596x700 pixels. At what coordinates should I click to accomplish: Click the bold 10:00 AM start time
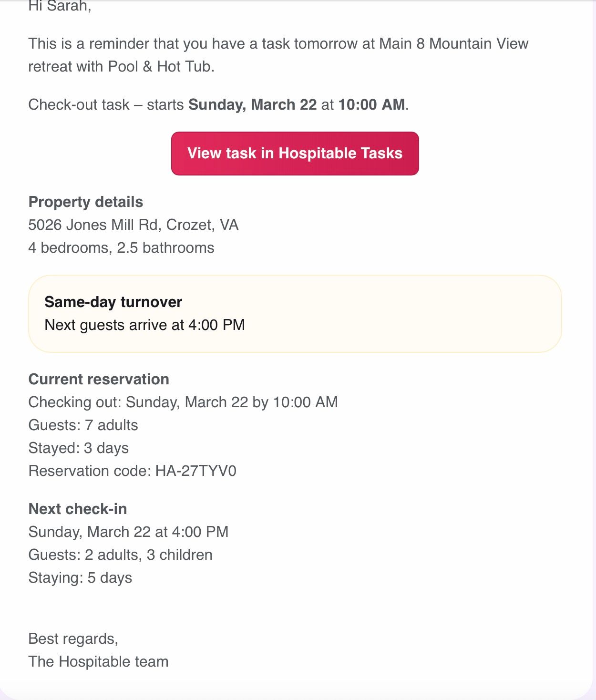coord(372,105)
